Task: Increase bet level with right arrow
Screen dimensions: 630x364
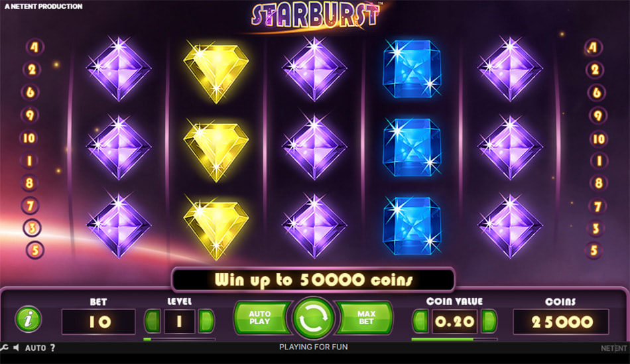Action: [206, 321]
